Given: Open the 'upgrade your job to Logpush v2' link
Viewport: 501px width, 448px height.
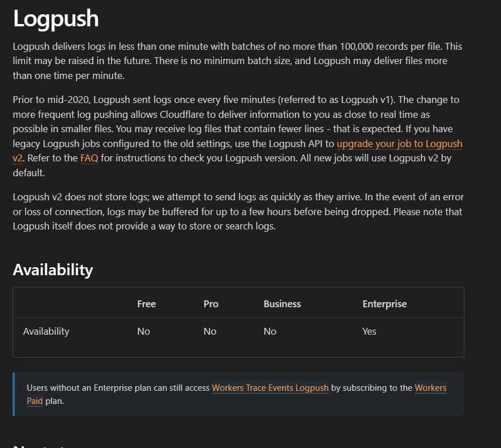Looking at the screenshot, I should coord(399,144).
